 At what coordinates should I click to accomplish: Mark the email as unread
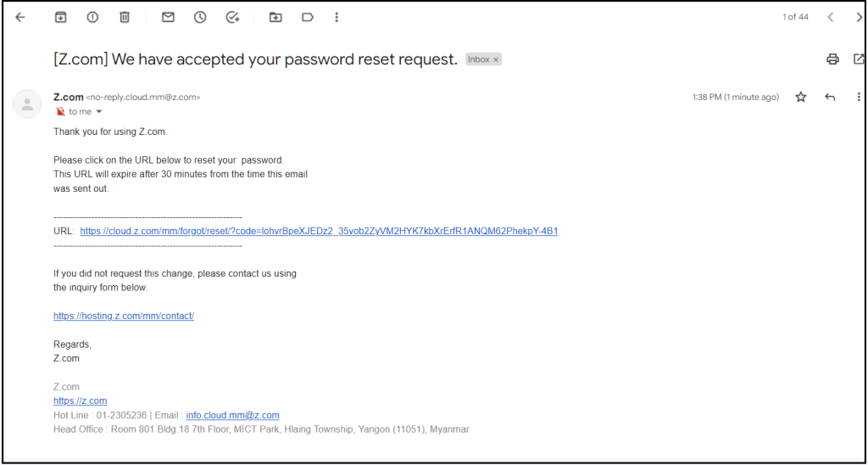point(168,17)
